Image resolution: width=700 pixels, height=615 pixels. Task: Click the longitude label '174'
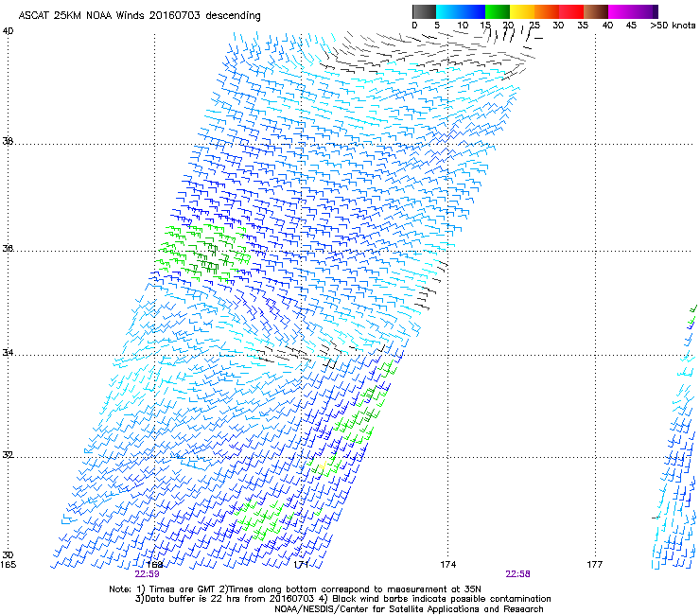447,565
